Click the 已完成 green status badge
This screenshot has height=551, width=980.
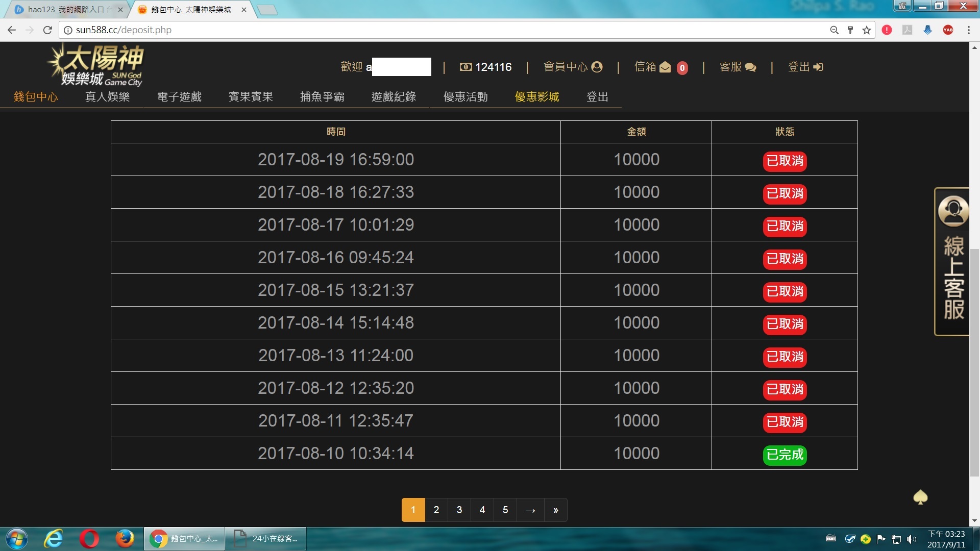coord(785,455)
